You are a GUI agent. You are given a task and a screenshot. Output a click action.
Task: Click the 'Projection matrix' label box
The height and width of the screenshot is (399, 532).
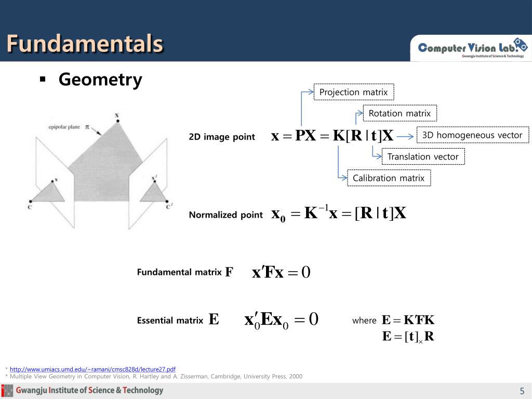point(354,92)
